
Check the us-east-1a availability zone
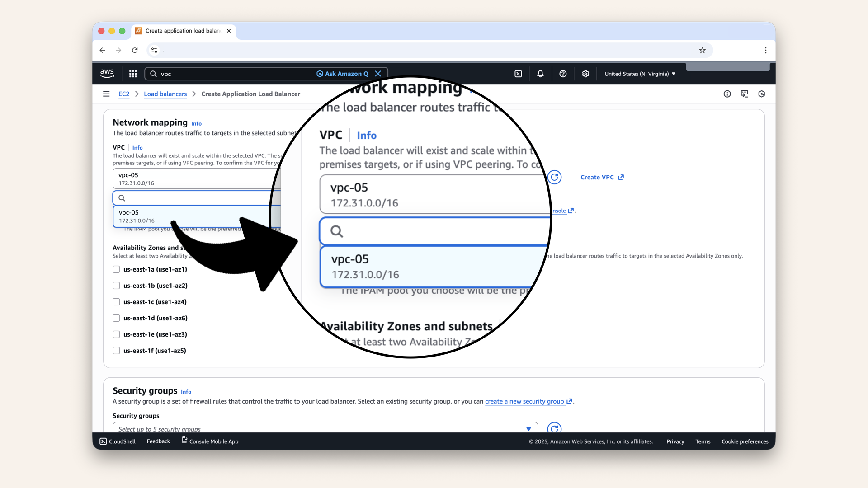point(116,269)
